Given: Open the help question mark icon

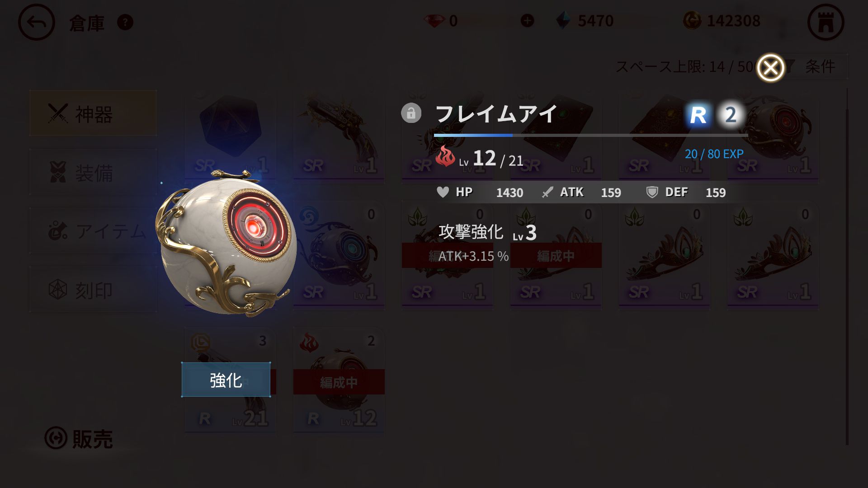Looking at the screenshot, I should click(125, 22).
